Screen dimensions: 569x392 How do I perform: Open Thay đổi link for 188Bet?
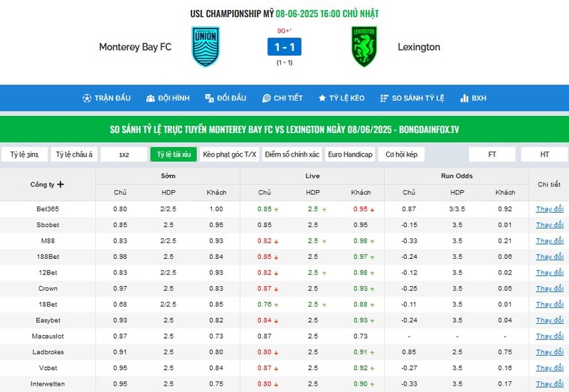549,257
